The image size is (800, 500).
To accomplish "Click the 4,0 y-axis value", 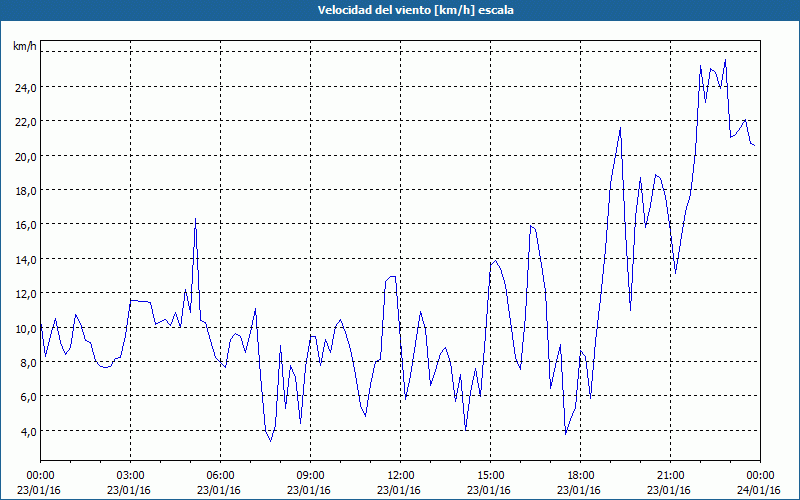I will click(x=28, y=432).
